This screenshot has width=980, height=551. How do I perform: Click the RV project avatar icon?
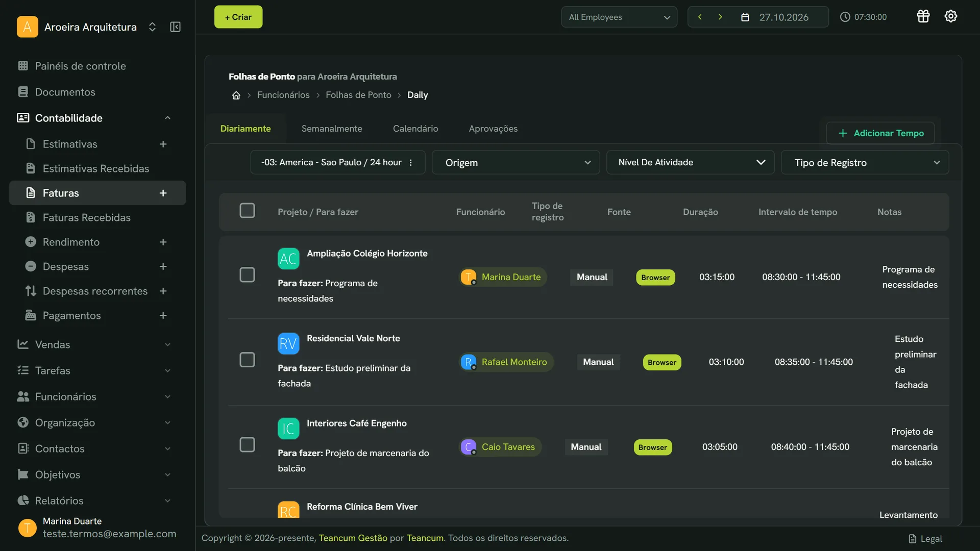[x=288, y=344]
